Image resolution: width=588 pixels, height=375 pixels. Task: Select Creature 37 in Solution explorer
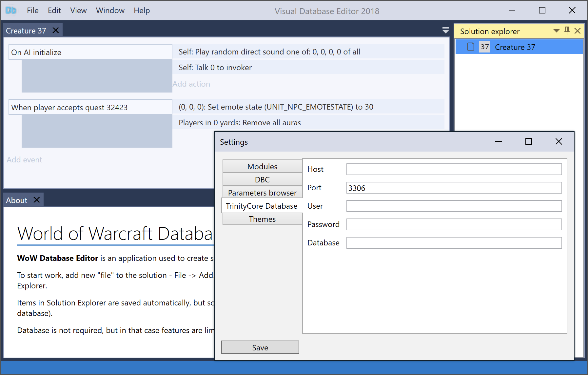point(515,47)
